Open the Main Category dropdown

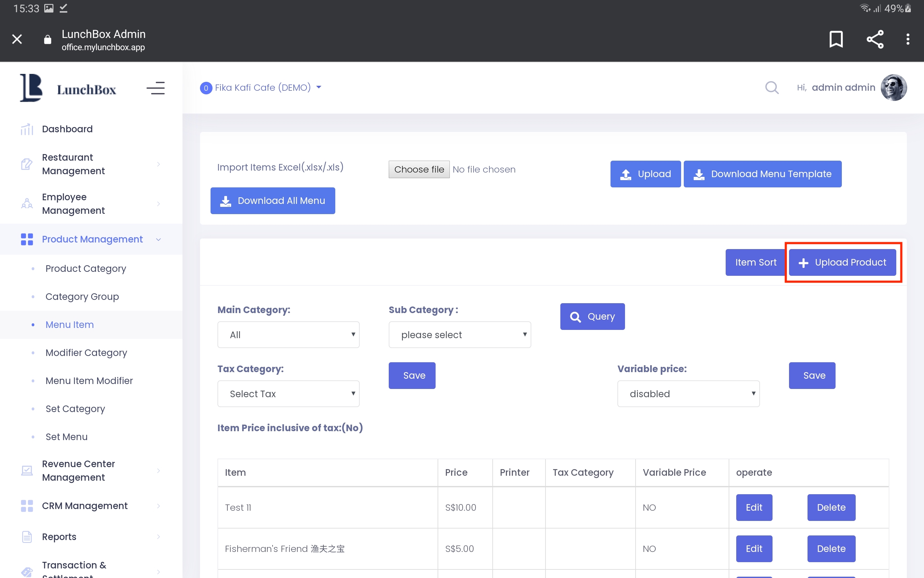coord(288,335)
